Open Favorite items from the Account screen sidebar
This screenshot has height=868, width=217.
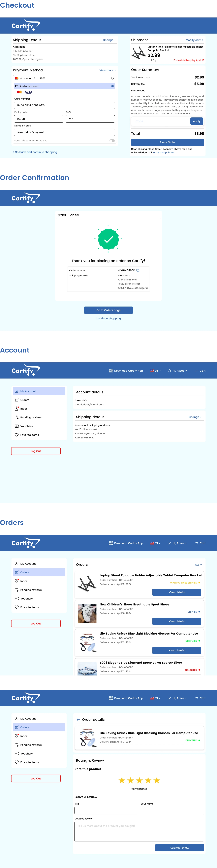pyautogui.click(x=39, y=435)
